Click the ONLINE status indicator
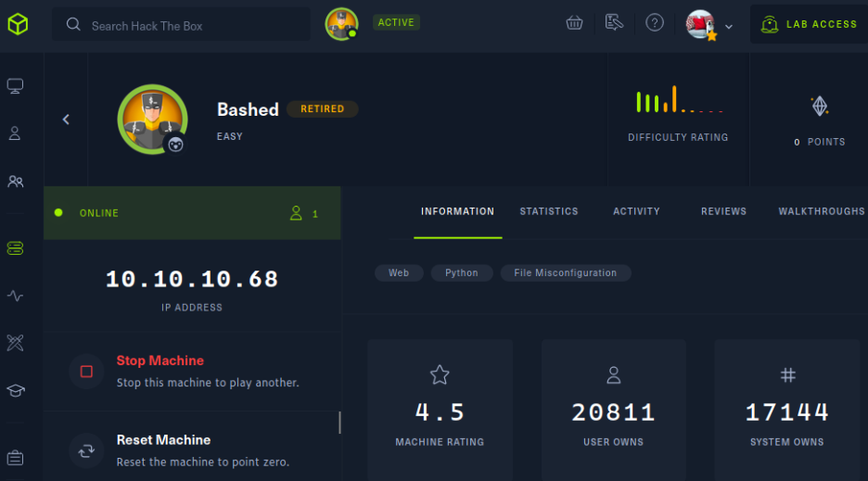This screenshot has height=481, width=868. pos(87,213)
